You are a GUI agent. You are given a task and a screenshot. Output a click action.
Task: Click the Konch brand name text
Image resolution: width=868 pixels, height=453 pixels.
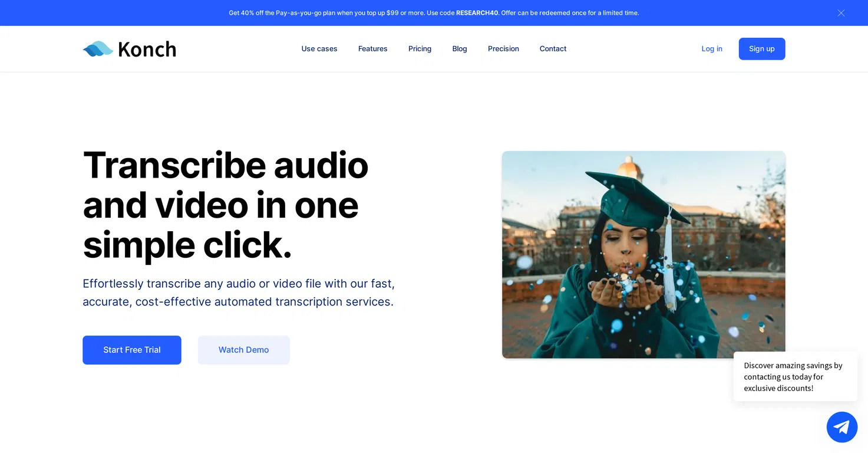[147, 50]
